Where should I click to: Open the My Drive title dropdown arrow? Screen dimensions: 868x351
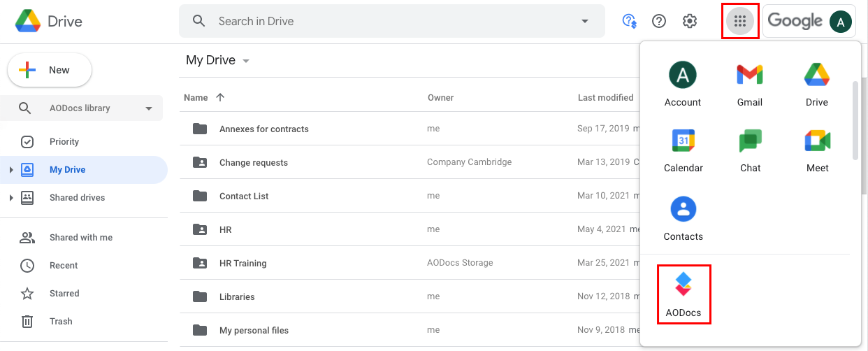(246, 62)
